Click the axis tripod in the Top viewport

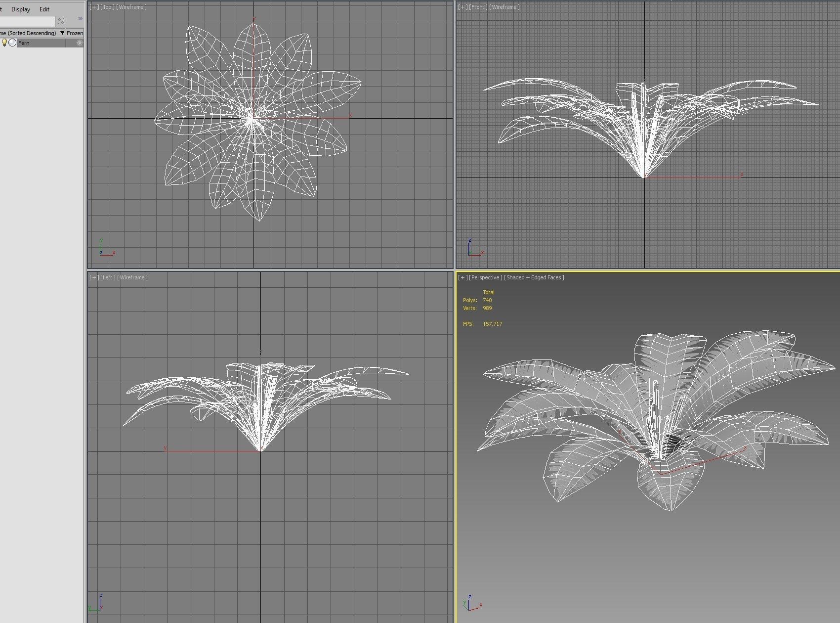tap(107, 248)
